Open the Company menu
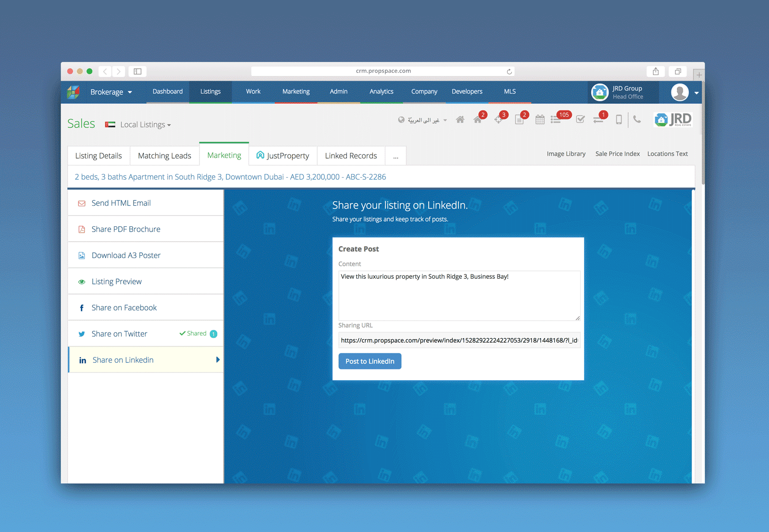 (424, 91)
